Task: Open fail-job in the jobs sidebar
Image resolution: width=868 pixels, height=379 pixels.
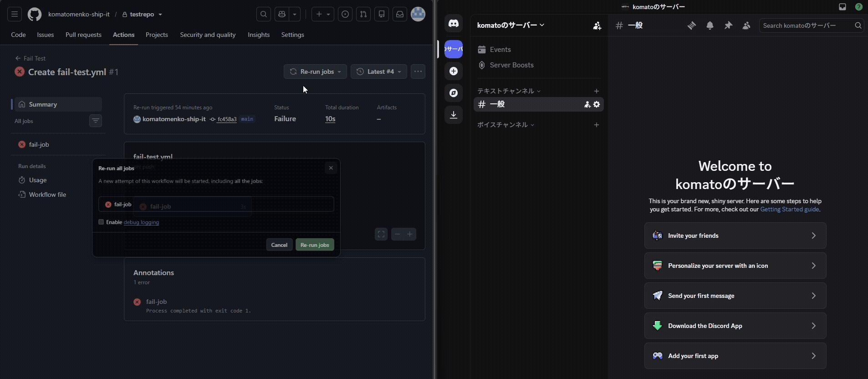Action: 58,144
